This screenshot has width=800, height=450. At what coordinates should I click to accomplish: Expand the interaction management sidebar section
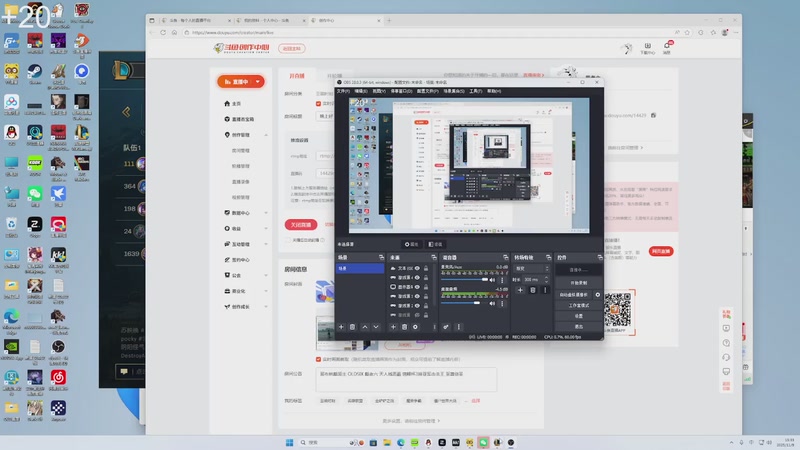pos(266,244)
